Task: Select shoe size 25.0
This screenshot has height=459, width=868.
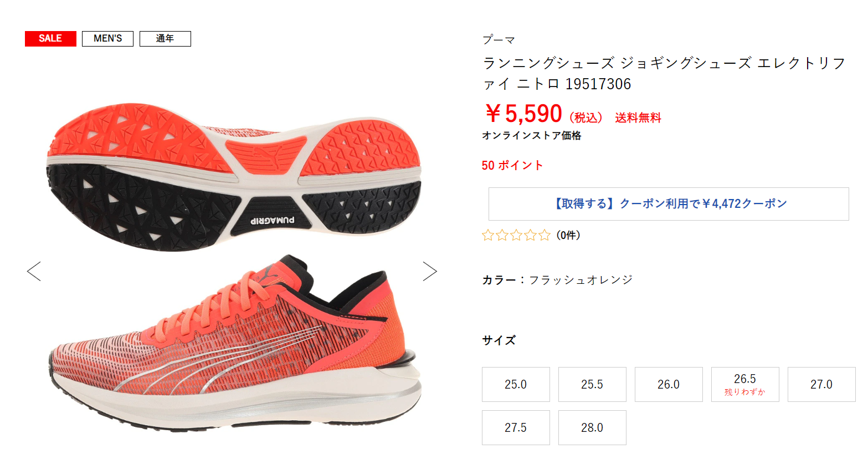Action: point(516,384)
